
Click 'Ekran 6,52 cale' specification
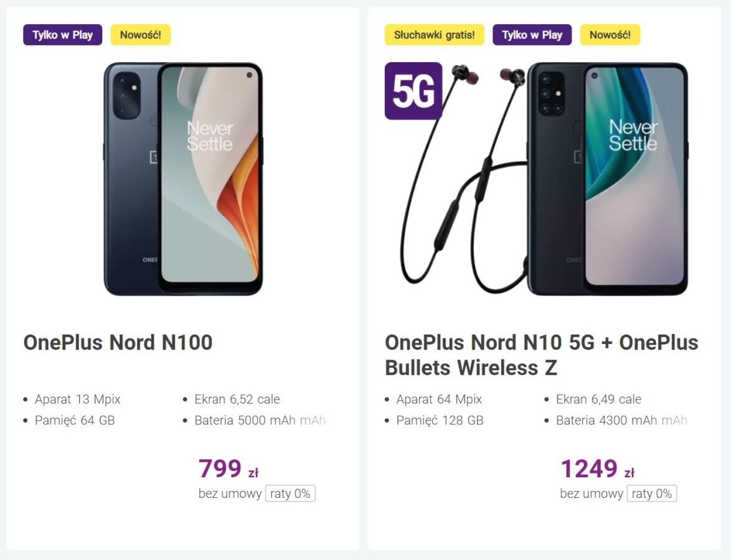pyautogui.click(x=237, y=399)
